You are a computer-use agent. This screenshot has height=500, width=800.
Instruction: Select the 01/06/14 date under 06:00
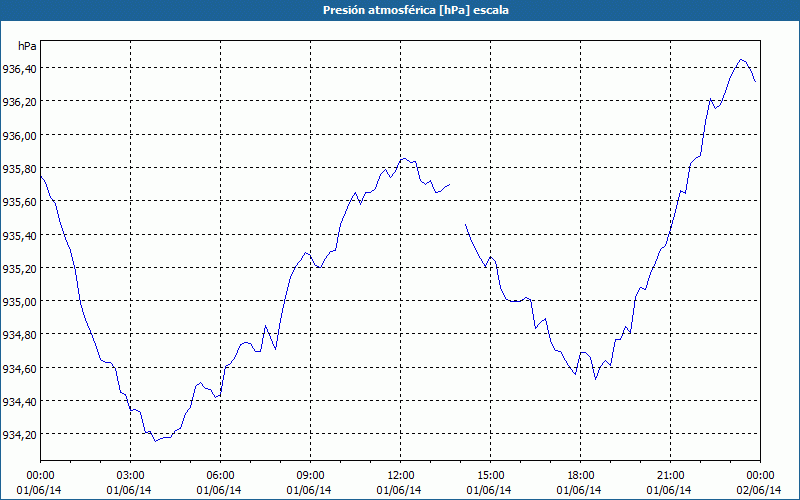(x=219, y=490)
